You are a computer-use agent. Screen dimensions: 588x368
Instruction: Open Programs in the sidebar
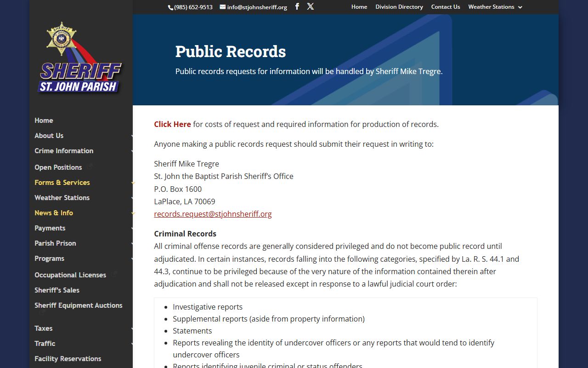coord(49,259)
